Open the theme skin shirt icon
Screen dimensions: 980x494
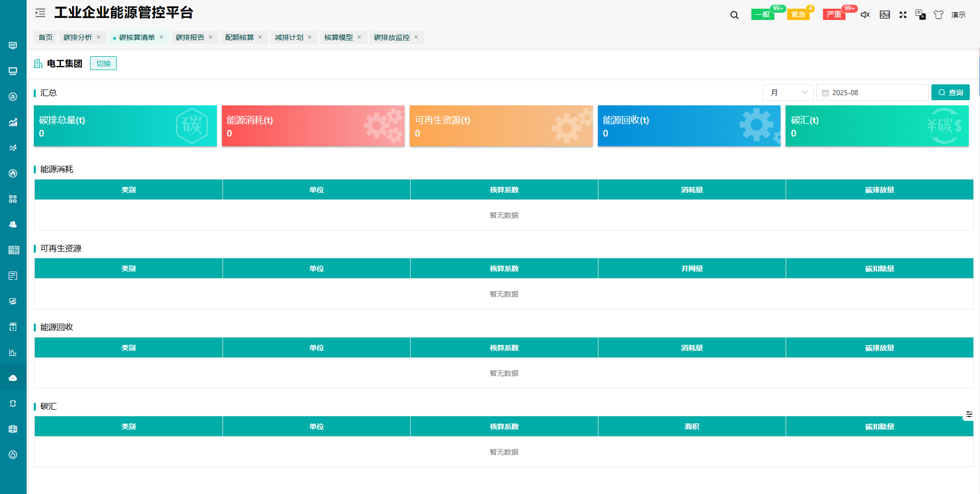[x=938, y=15]
